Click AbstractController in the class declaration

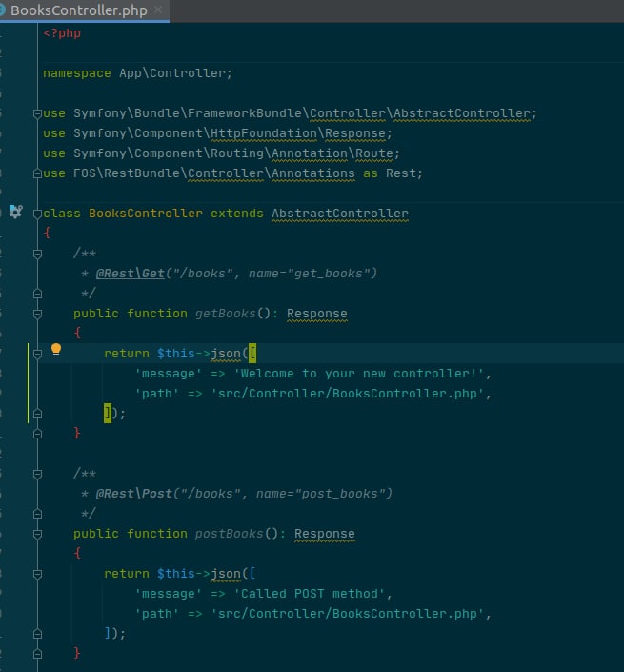tap(339, 214)
